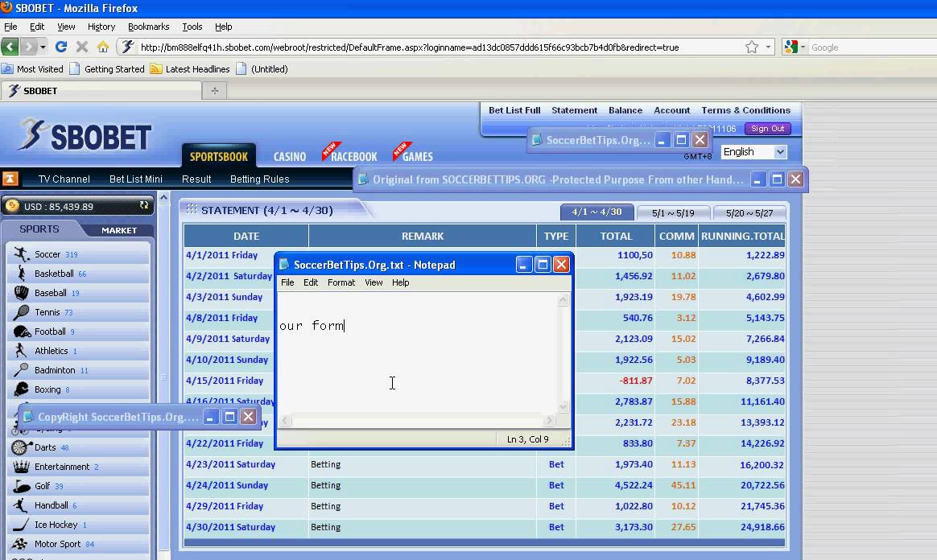Open the Bet List Full link
937x560 pixels.
tap(514, 110)
